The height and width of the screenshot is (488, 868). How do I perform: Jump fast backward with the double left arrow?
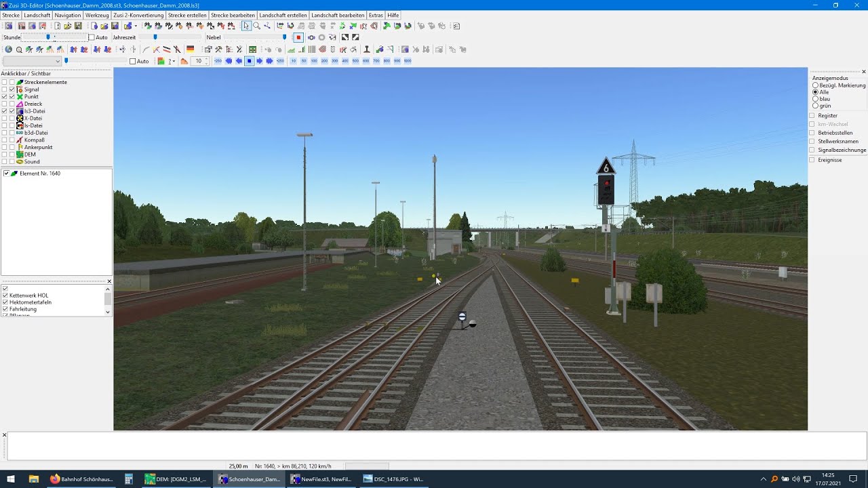[x=229, y=61]
